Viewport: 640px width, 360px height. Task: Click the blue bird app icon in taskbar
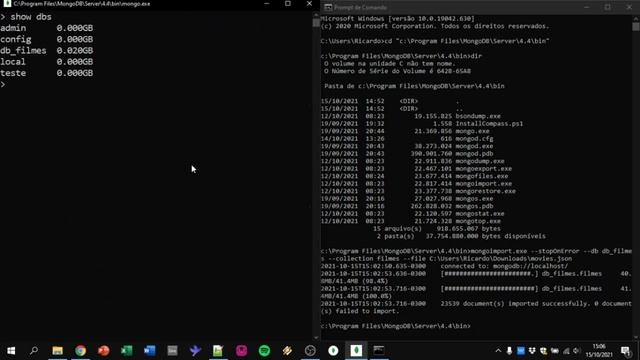click(195, 351)
